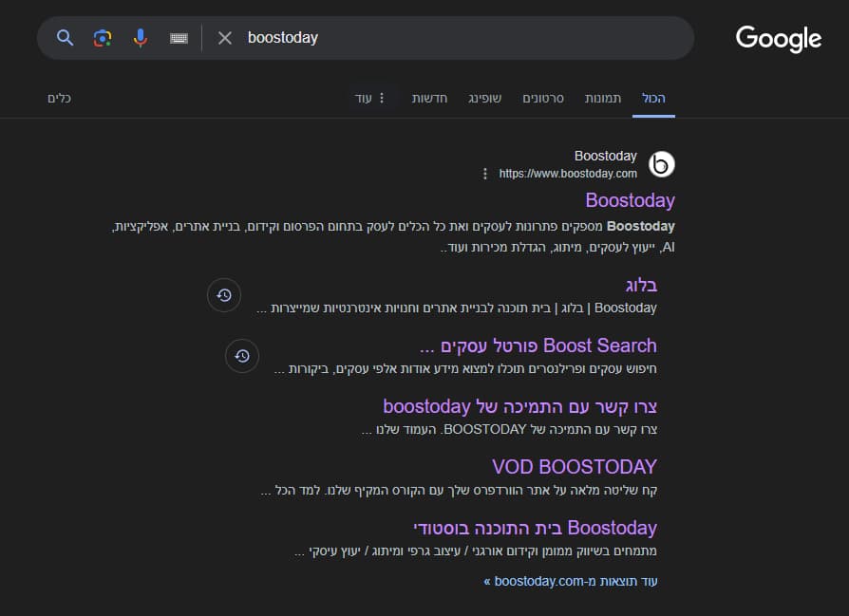This screenshot has width=849, height=616.
Task: Open the VOD BOOSTODAY link
Action: pos(574,467)
